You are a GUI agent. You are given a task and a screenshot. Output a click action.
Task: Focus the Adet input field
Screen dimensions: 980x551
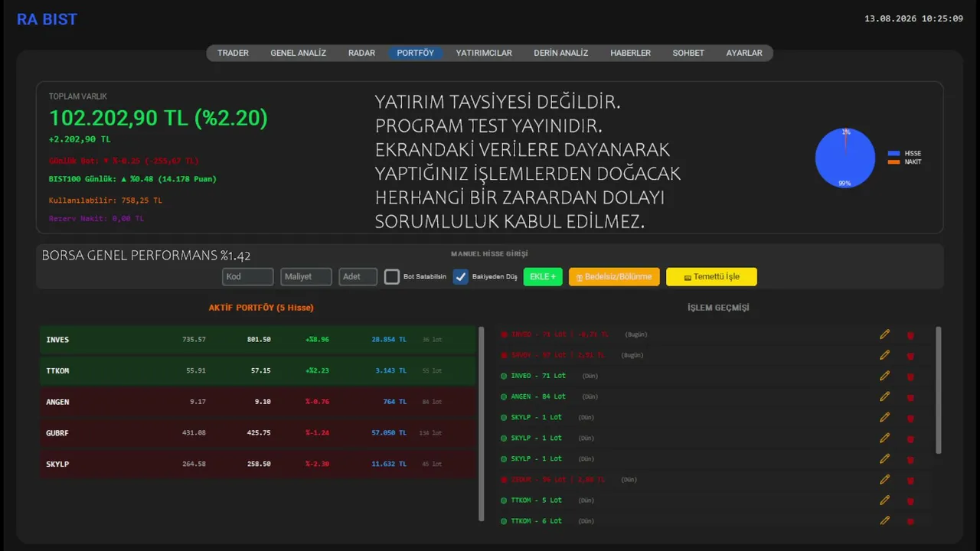pos(358,276)
